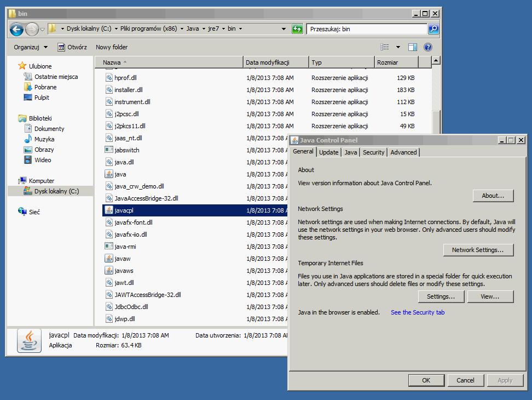The height and width of the screenshot is (400, 532).
Task: Click Otwórz in Explorer toolbar
Action: coord(72,47)
